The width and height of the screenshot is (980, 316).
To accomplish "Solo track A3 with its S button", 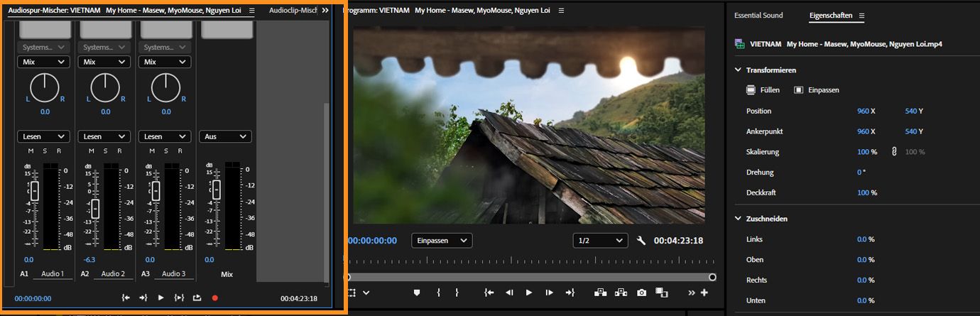I will (x=166, y=151).
